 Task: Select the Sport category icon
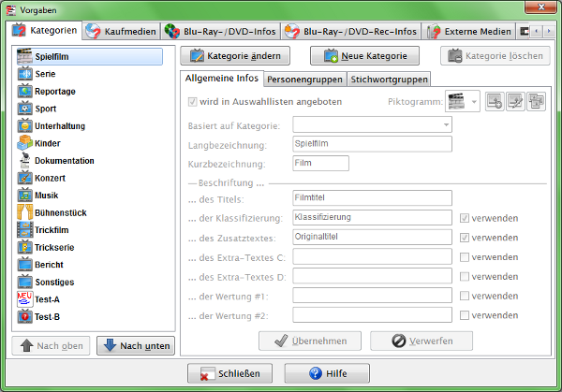pos(25,109)
